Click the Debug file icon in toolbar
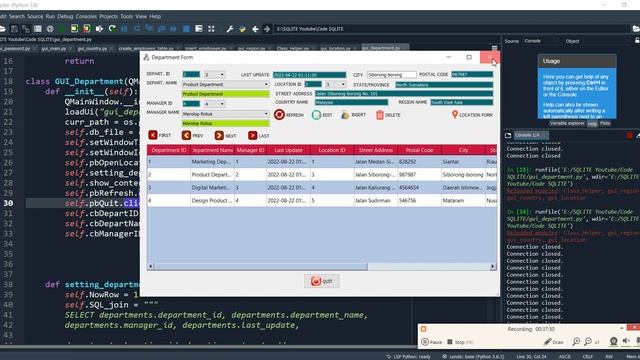 tap(124, 29)
